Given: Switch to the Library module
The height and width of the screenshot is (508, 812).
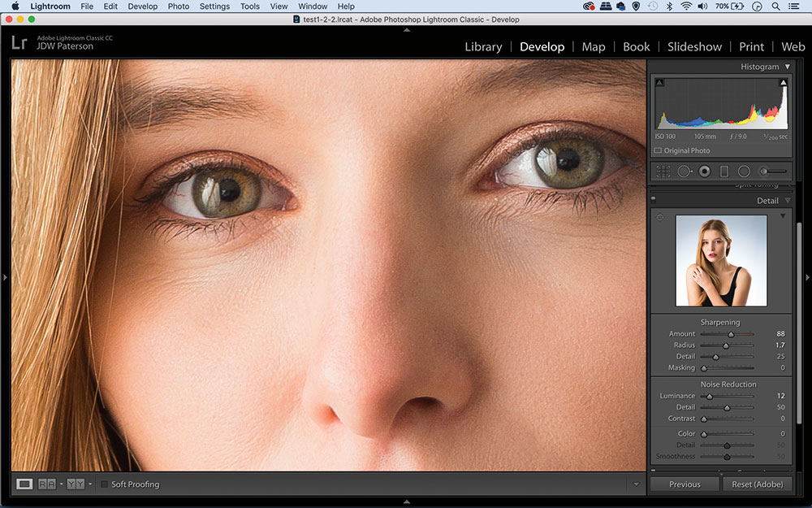Looking at the screenshot, I should coord(483,46).
